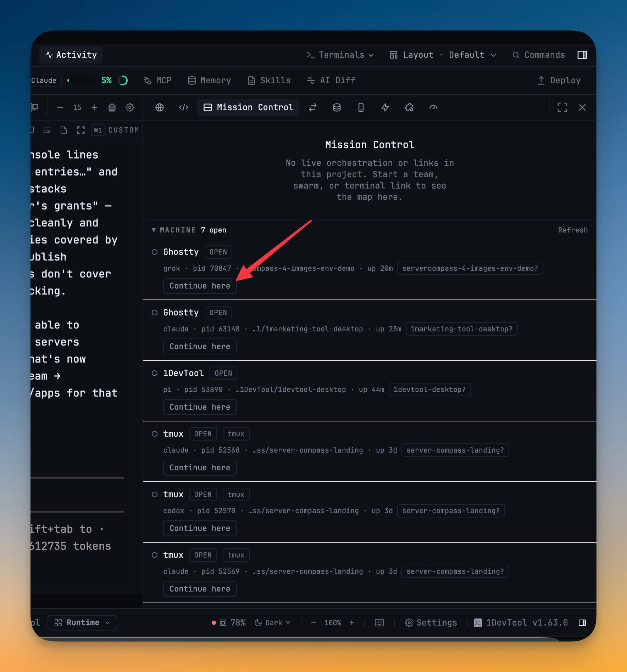Zoom in with status bar plus
Screen dimensions: 627x672
(x=352, y=623)
